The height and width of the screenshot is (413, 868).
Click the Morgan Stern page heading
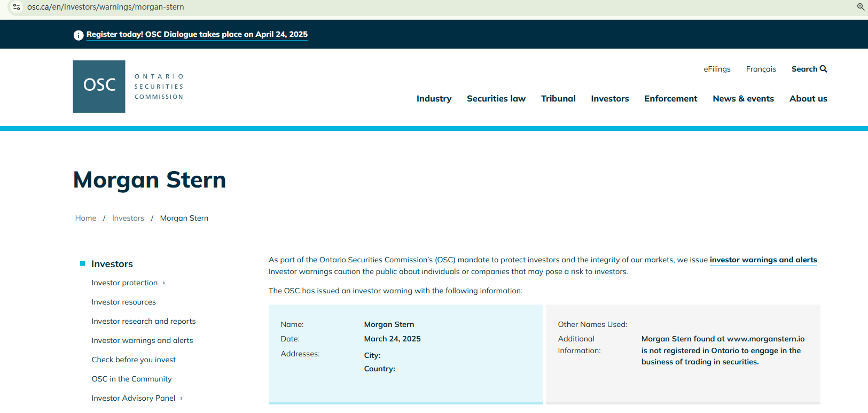(150, 180)
